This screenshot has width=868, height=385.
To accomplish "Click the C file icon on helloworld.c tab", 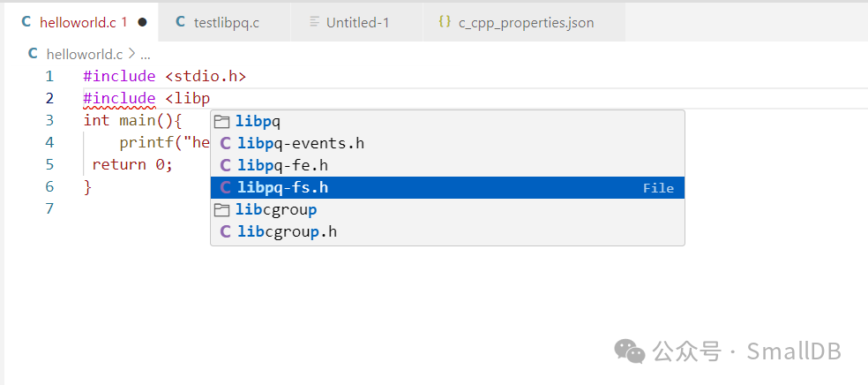I will (26, 22).
